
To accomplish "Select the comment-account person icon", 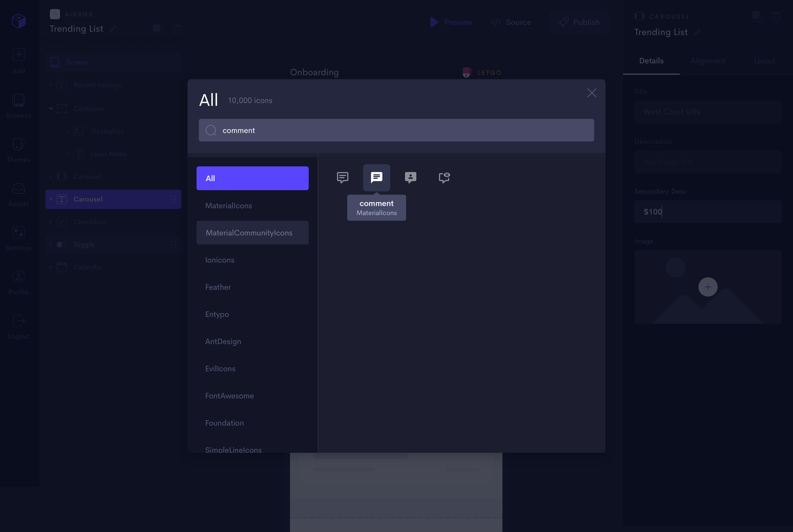I will click(410, 177).
